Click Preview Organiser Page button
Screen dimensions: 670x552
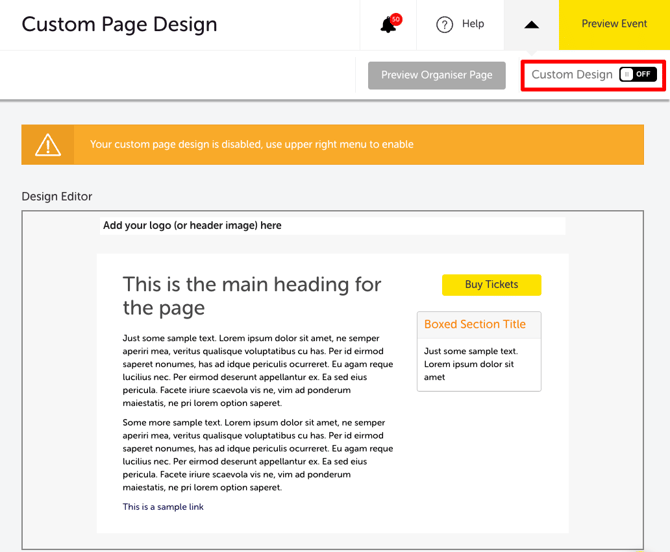pos(437,75)
